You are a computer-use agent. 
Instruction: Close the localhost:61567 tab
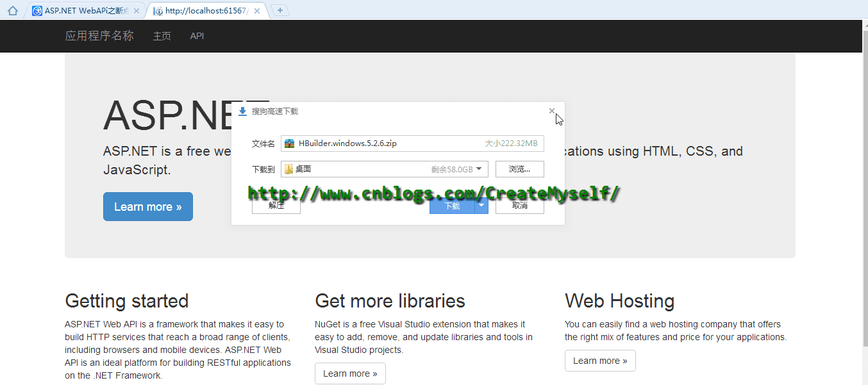click(x=257, y=11)
